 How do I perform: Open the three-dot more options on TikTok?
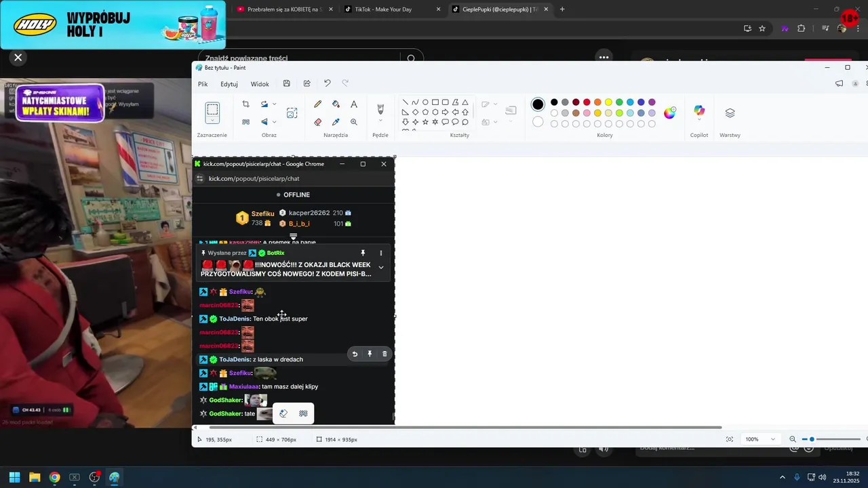pyautogui.click(x=604, y=58)
